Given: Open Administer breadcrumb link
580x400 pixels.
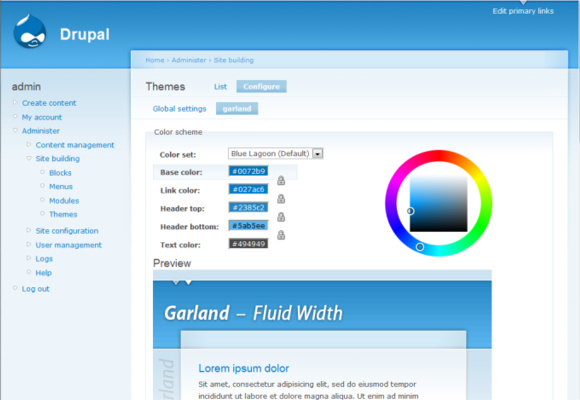Looking at the screenshot, I should point(189,60).
